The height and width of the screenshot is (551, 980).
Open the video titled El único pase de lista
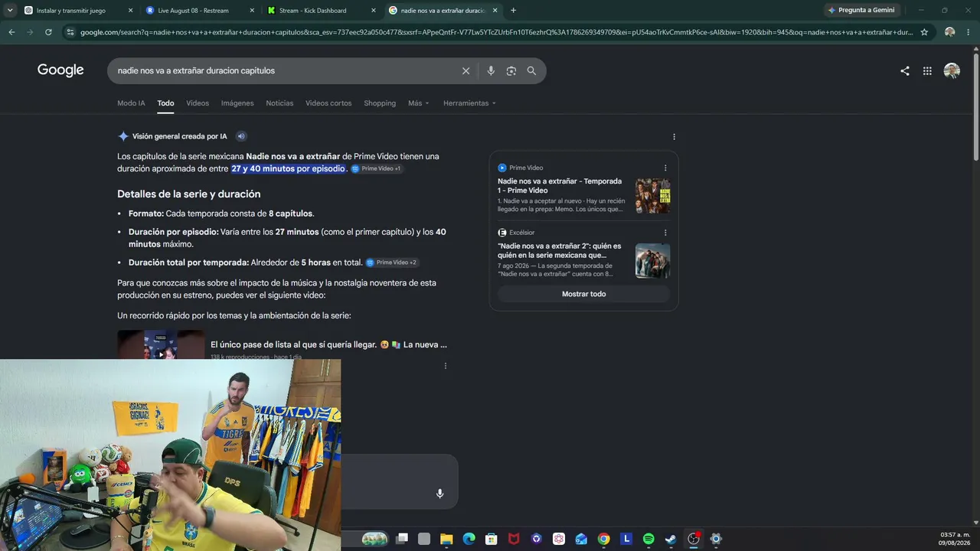coord(328,345)
